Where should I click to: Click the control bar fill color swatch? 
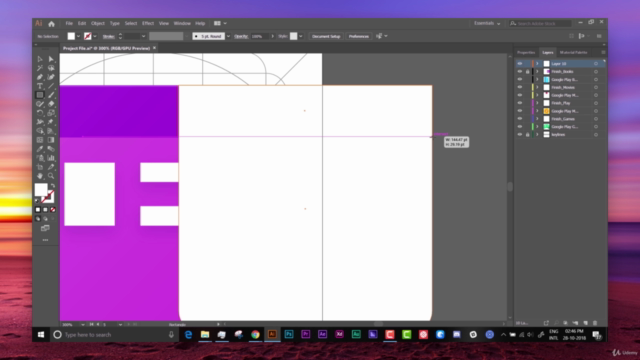pos(71,36)
